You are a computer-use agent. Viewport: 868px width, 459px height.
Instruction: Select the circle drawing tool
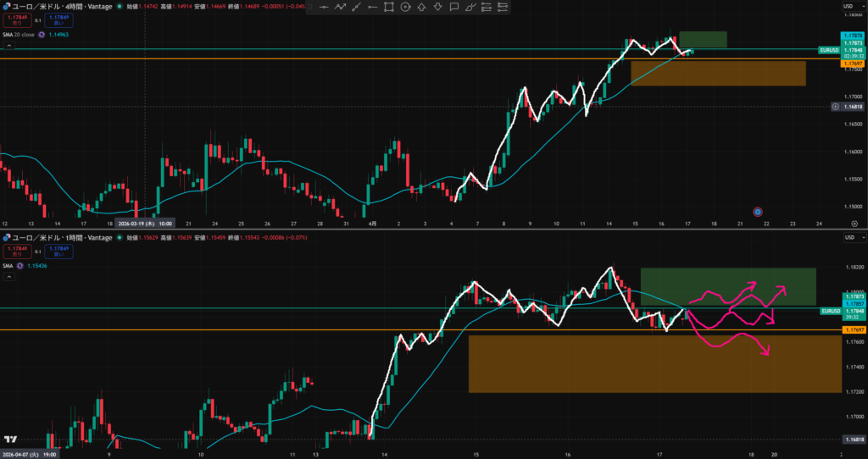405,8
